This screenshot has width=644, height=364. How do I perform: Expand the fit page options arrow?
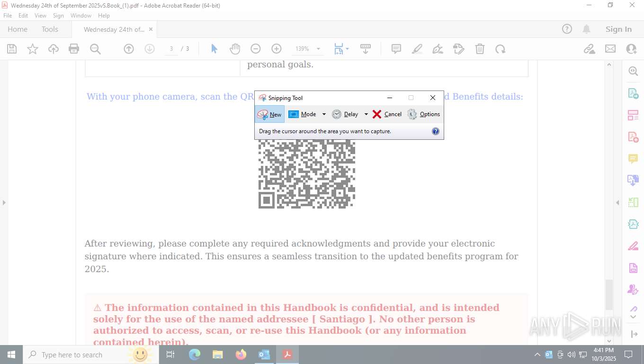[x=347, y=49]
